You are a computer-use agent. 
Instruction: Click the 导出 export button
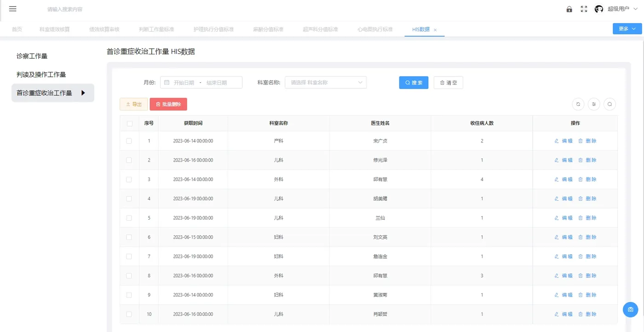coord(134,105)
